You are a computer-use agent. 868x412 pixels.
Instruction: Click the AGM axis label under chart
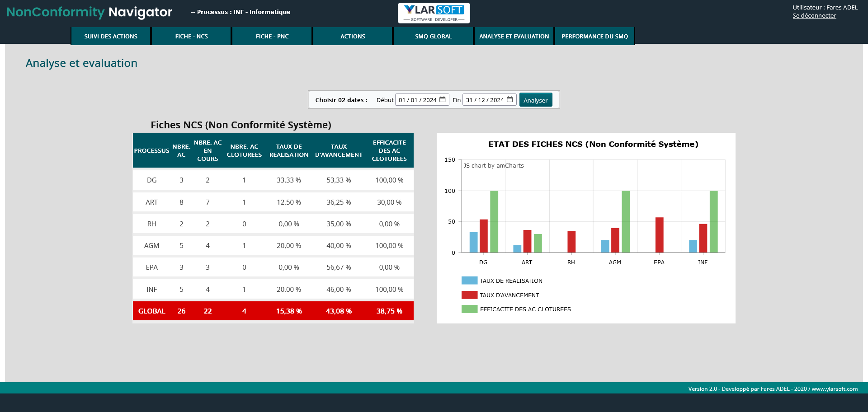click(x=615, y=262)
